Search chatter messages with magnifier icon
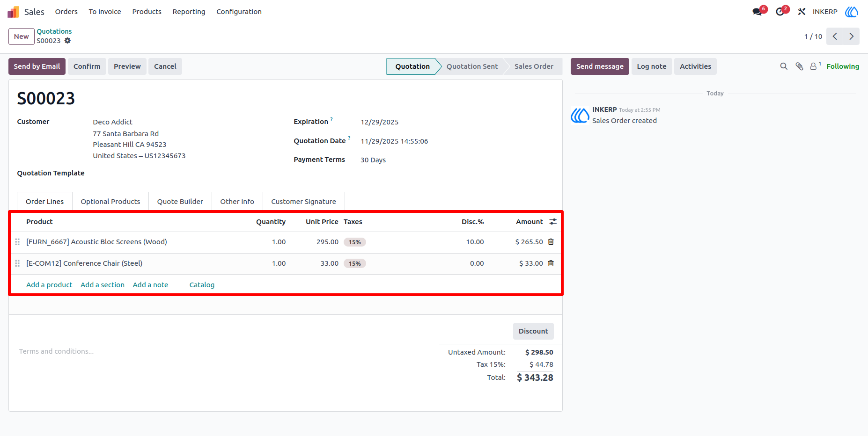868x436 pixels. tap(783, 66)
